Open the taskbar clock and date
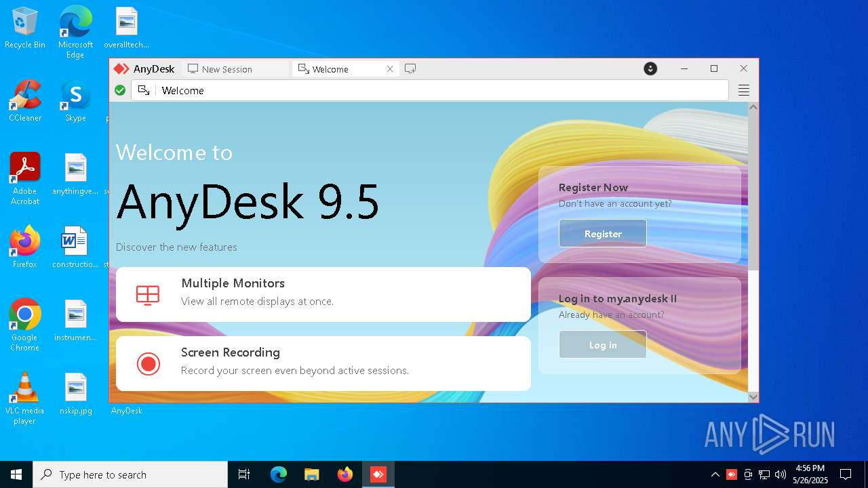868x488 pixels. tap(810, 474)
